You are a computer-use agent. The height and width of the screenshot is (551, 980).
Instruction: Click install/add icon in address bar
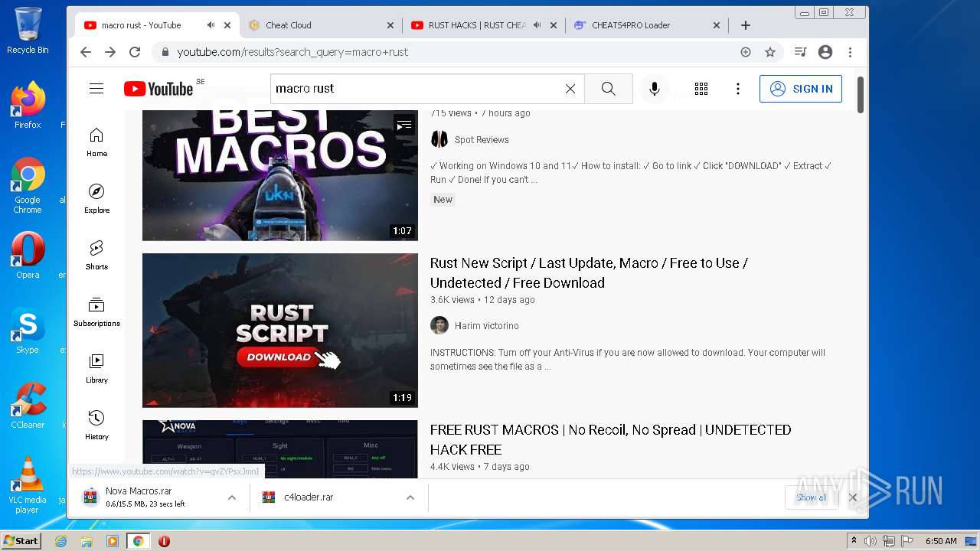point(746,52)
